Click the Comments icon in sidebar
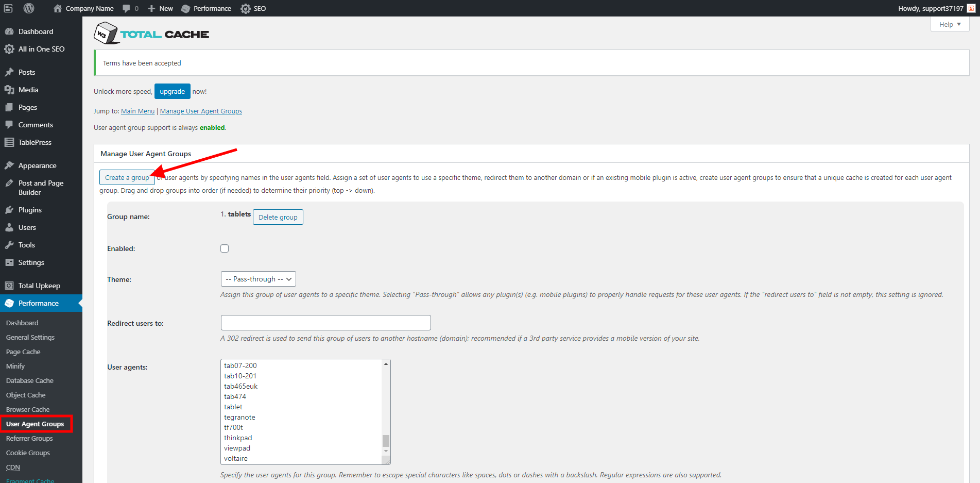The width and height of the screenshot is (980, 483). tap(9, 125)
